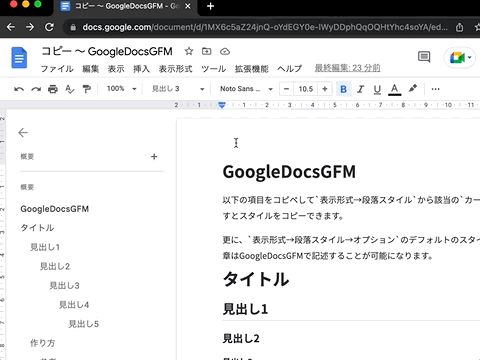This screenshot has height=360, width=480.
Task: Jump to 見出し4 in outline
Action: point(74,305)
